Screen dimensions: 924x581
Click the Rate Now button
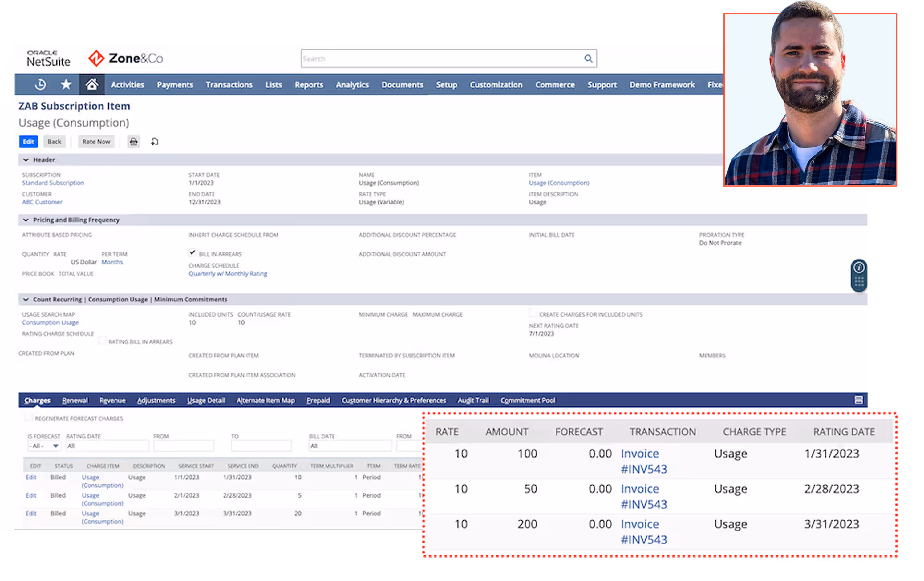click(x=96, y=142)
